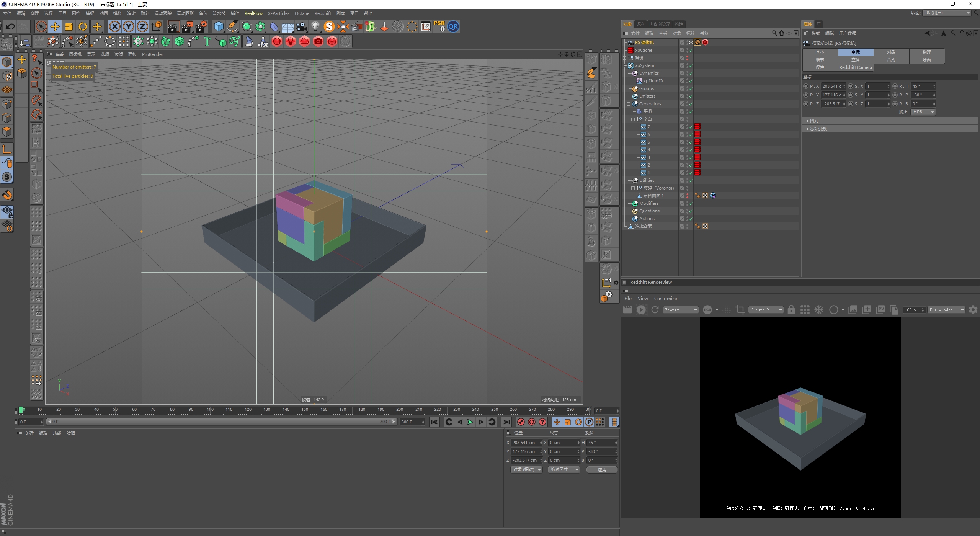Toggle xpFluidFX enabled checkmark
The width and height of the screenshot is (980, 536).
(x=691, y=81)
